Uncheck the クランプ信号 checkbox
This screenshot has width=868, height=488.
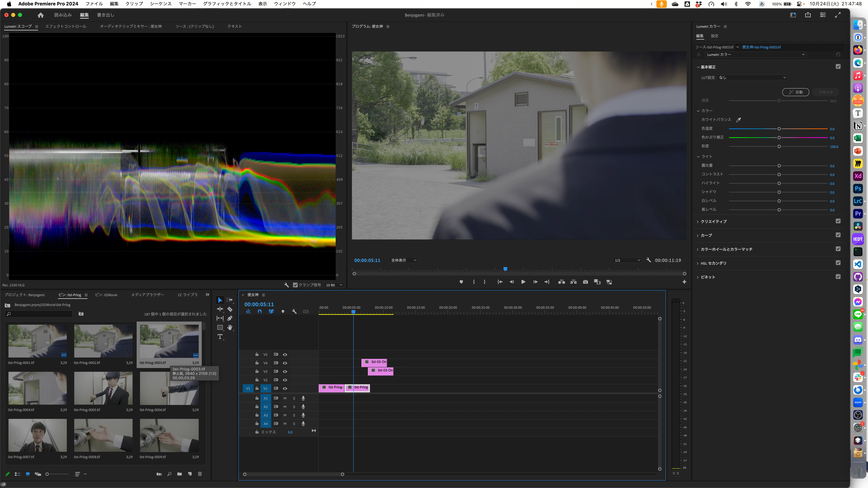[295, 285]
